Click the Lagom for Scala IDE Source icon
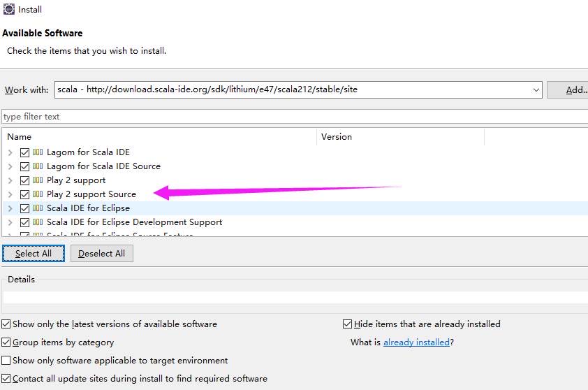This screenshot has width=588, height=390. tap(38, 166)
